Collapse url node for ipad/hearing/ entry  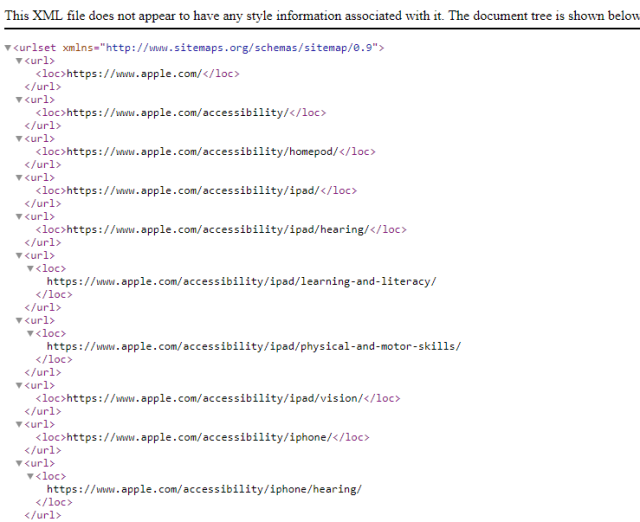[19, 217]
